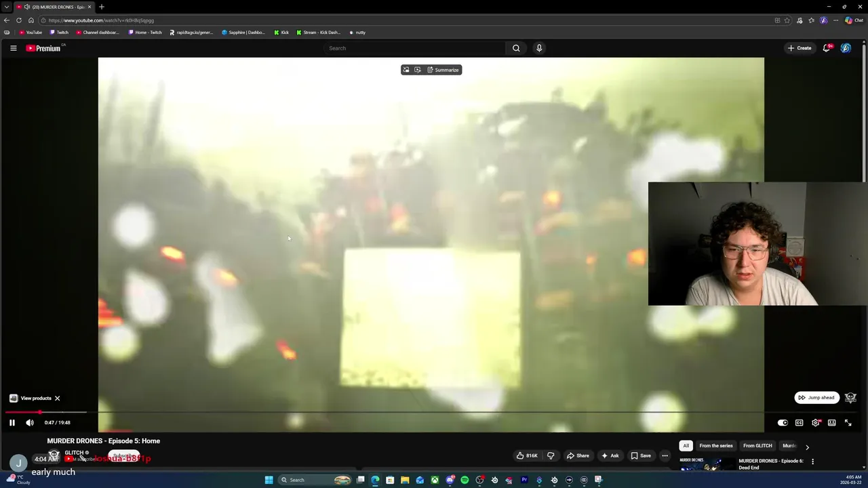Close the View products overlay

point(58,399)
